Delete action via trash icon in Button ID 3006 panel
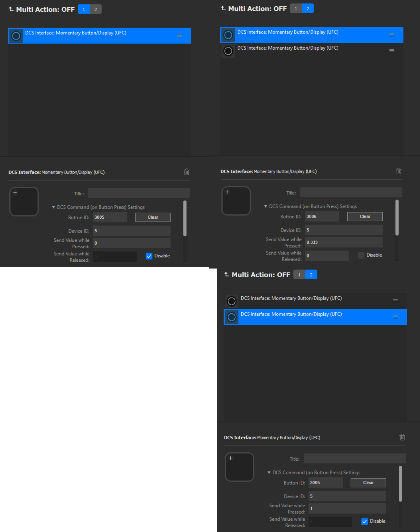 click(x=399, y=171)
